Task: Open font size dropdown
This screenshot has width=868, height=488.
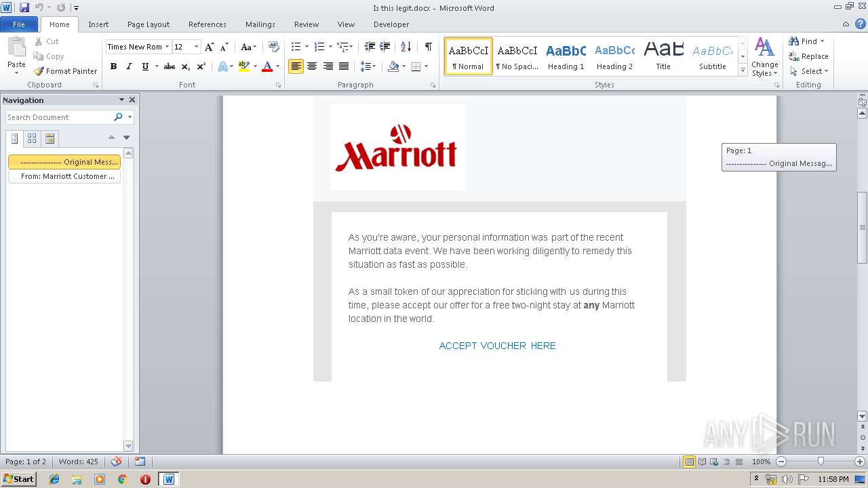Action: point(197,47)
